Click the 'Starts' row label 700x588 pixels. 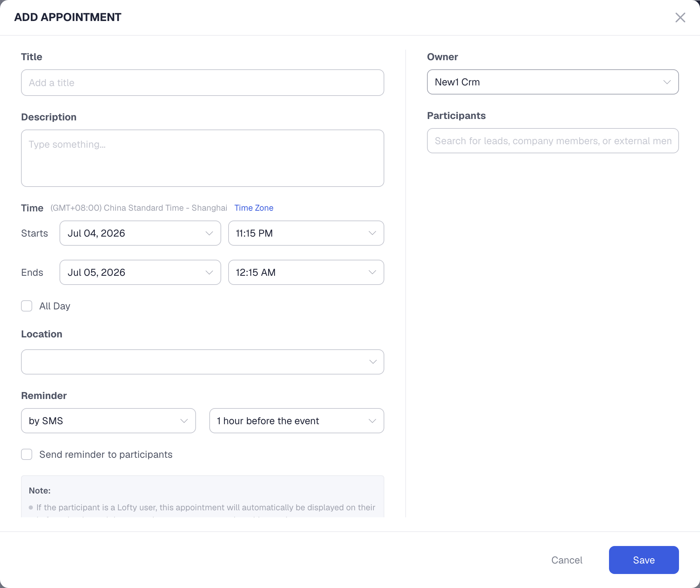(x=35, y=233)
